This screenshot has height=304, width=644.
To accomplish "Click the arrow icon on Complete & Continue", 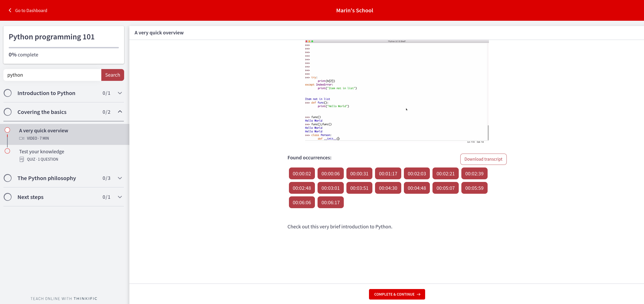I will pyautogui.click(x=419, y=294).
